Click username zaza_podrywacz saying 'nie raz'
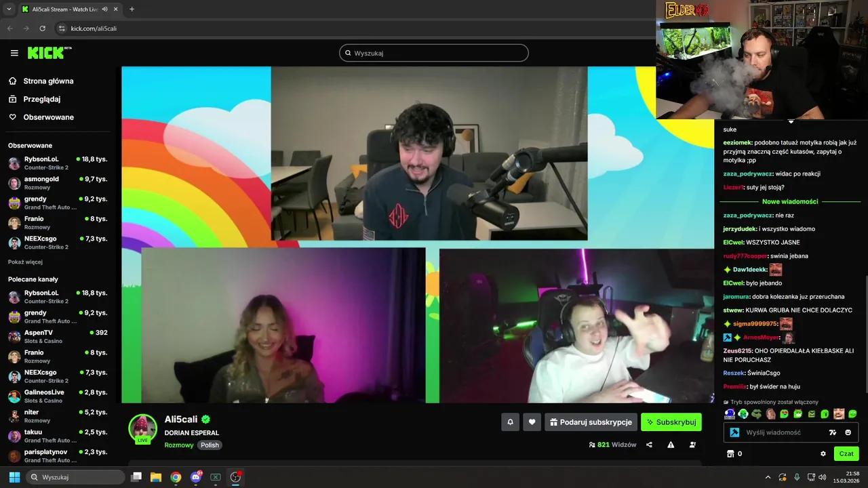 pos(748,215)
